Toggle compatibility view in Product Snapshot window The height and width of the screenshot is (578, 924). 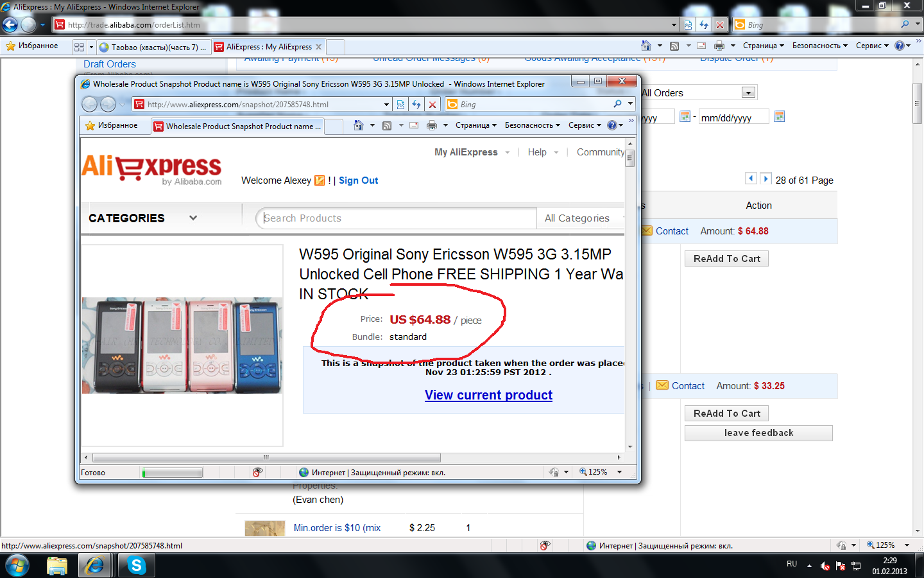click(x=400, y=104)
